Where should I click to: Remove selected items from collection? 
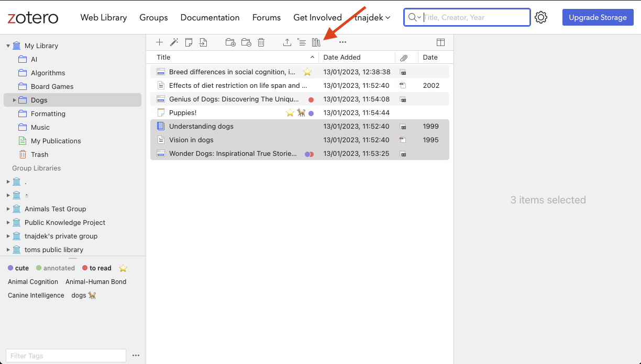(246, 42)
